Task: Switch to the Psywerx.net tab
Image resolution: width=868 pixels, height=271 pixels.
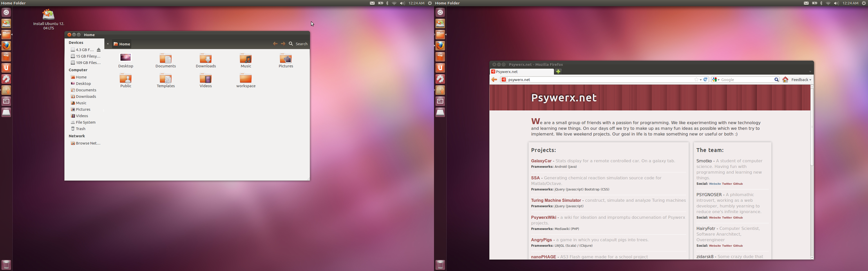Action: 521,72
